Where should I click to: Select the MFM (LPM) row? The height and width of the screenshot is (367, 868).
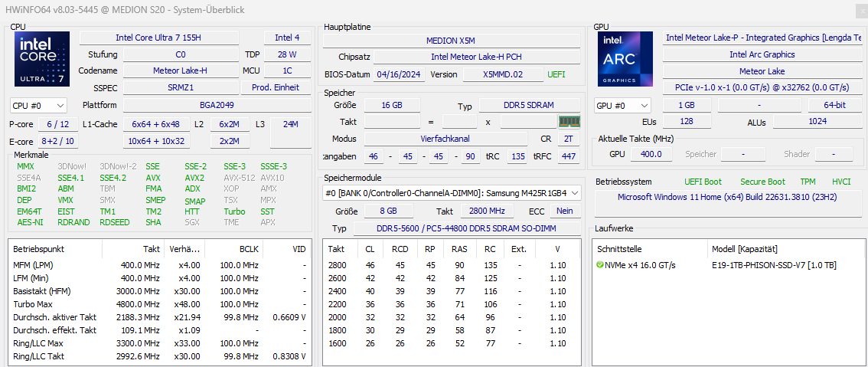[x=159, y=265]
